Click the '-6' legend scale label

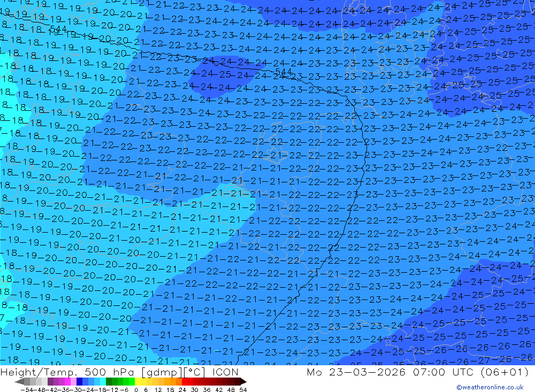pos(124,390)
